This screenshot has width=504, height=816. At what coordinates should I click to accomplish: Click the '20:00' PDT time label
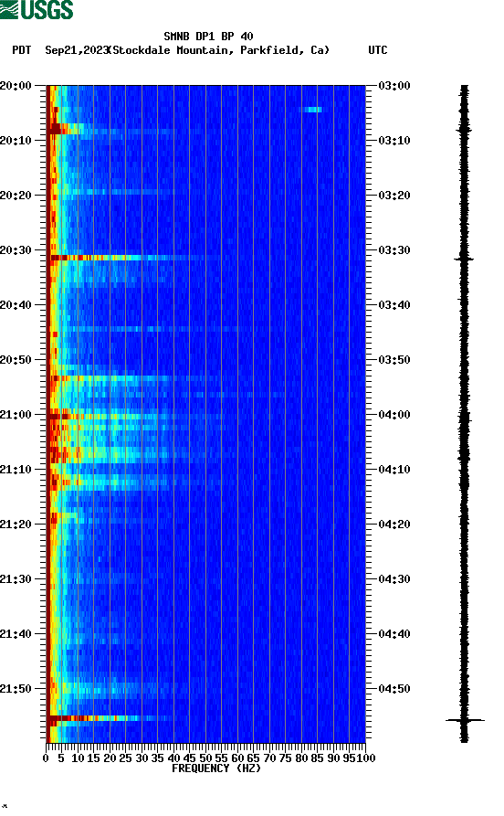pyautogui.click(x=16, y=85)
